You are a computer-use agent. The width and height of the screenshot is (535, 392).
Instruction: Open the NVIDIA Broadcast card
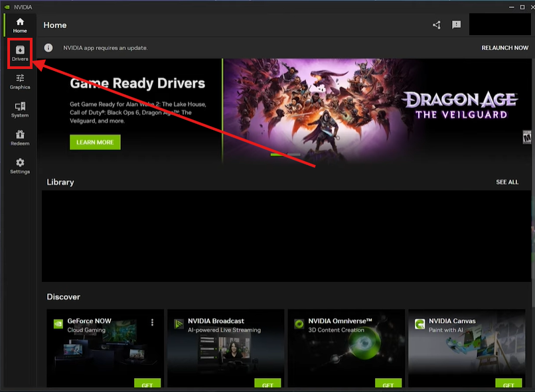pos(226,348)
